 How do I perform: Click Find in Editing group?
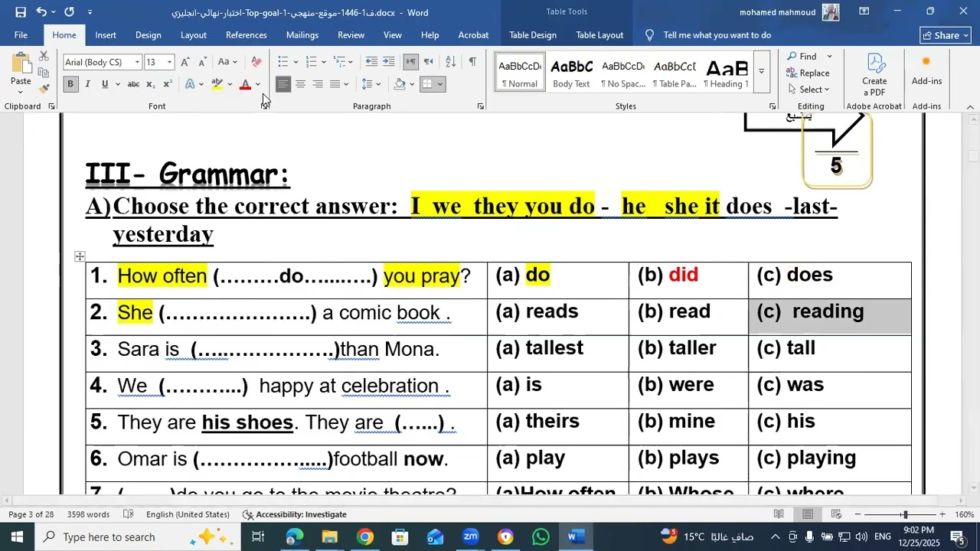802,56
